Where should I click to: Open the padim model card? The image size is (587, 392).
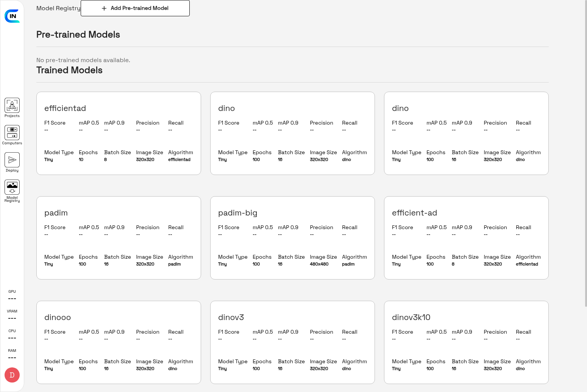(x=119, y=238)
